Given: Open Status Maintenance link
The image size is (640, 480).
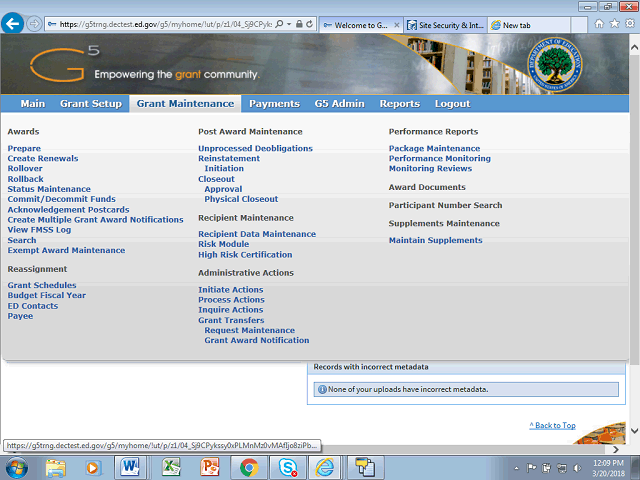Looking at the screenshot, I should [x=49, y=189].
